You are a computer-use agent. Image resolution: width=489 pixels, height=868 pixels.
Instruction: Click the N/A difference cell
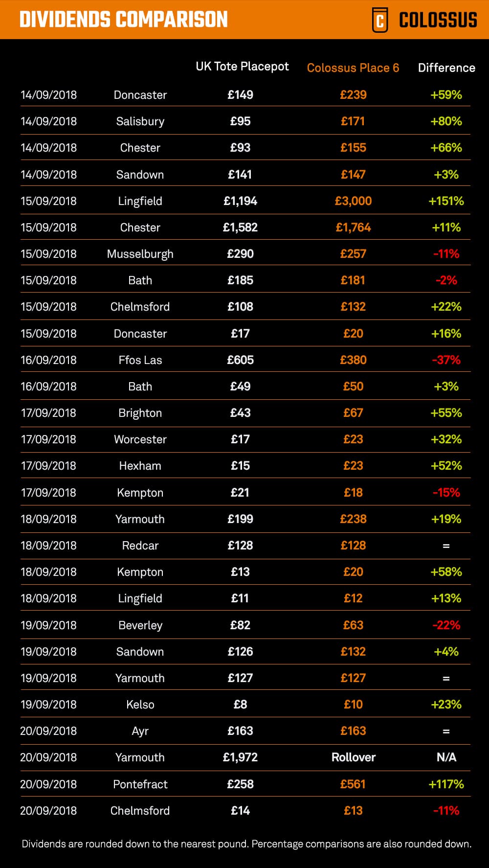tap(446, 757)
